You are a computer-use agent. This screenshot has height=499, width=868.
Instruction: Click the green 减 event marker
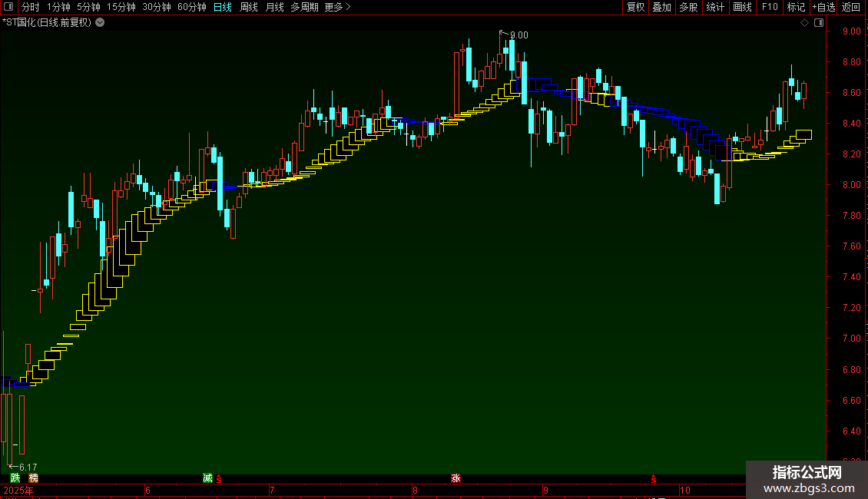point(207,478)
